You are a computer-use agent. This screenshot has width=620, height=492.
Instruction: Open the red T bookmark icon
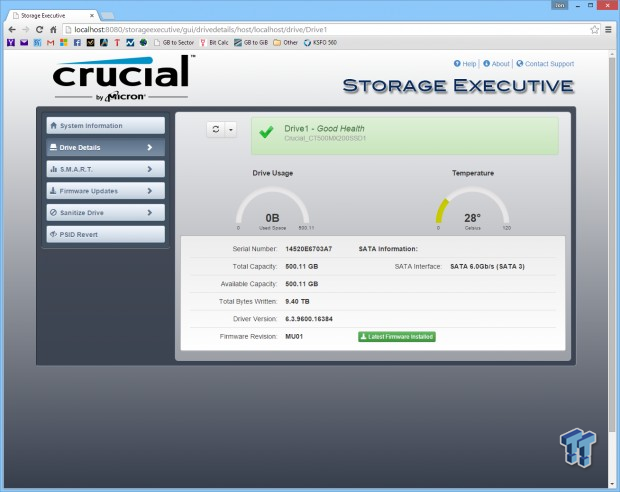click(x=117, y=42)
